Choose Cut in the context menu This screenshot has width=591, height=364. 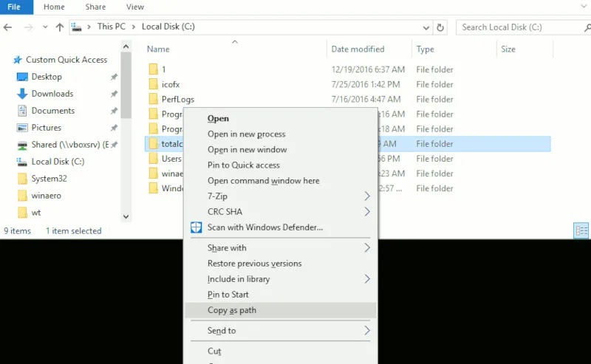281,351
